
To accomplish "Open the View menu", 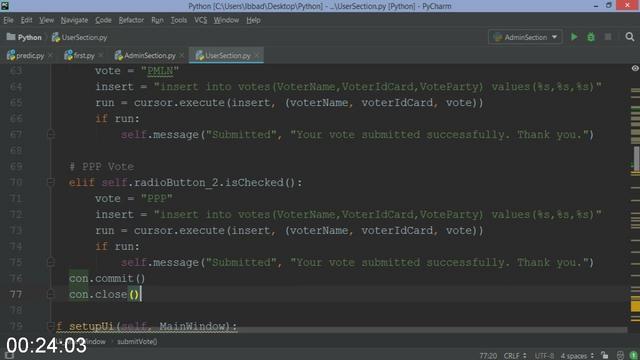I will 47,20.
